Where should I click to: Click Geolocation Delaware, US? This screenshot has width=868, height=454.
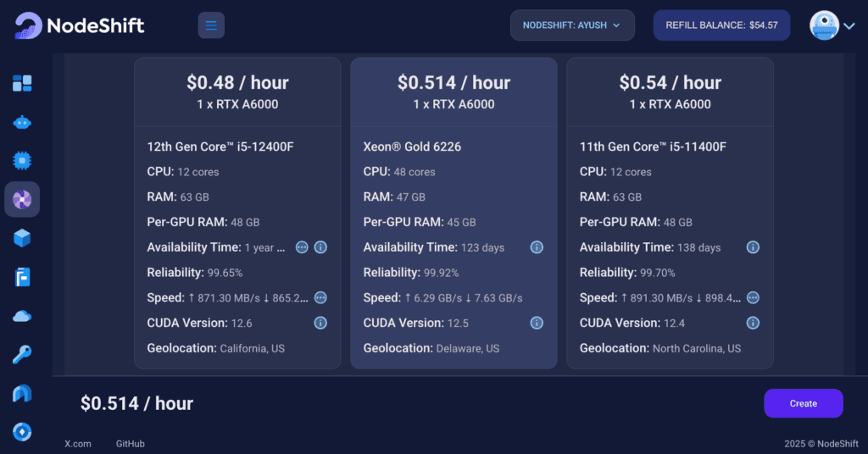431,348
